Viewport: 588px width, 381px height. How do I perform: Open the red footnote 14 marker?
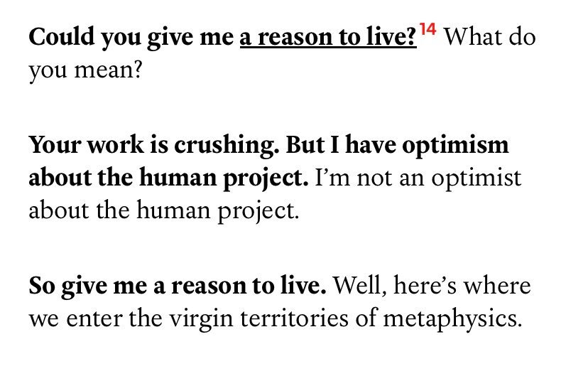(428, 28)
